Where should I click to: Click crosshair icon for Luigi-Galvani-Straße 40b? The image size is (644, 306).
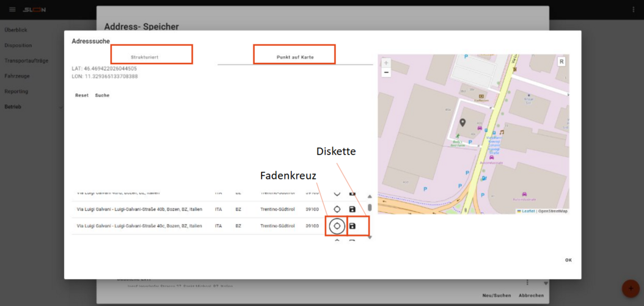(337, 209)
